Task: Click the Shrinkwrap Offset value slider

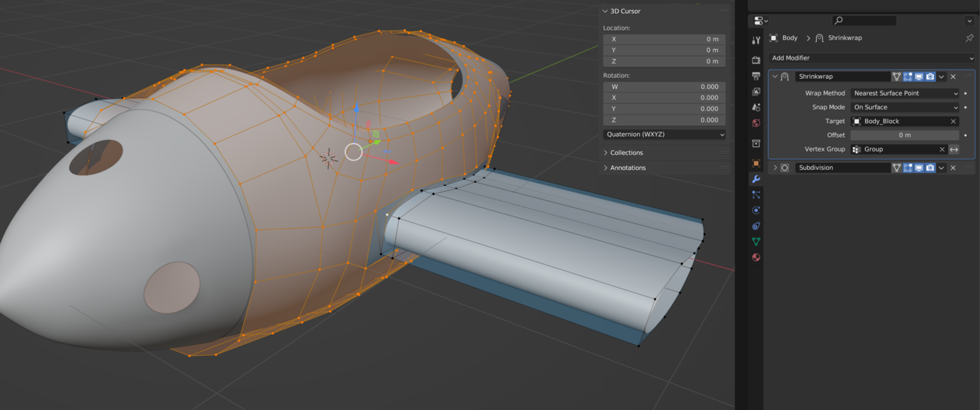Action: click(904, 135)
